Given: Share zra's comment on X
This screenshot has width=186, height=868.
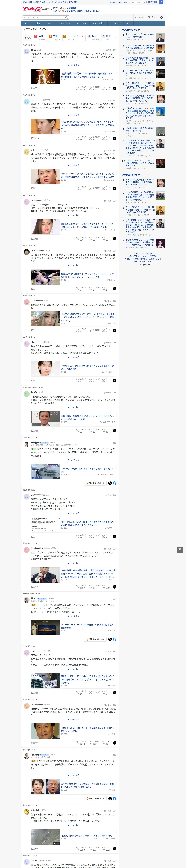Looking at the screenshot, I should [115, 138].
